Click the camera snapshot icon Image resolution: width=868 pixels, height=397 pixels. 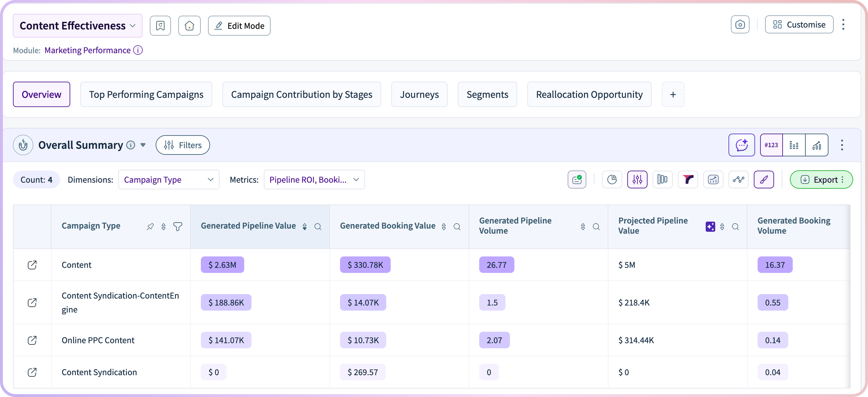click(740, 25)
